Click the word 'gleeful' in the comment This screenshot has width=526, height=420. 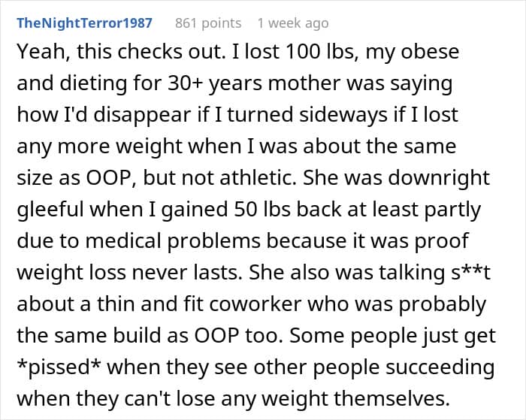tap(50, 210)
